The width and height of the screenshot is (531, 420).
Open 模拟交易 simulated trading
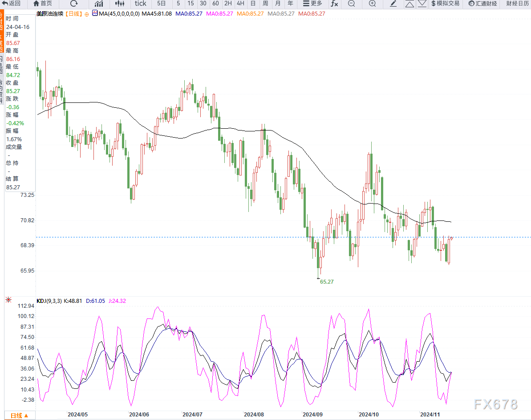(445, 4)
